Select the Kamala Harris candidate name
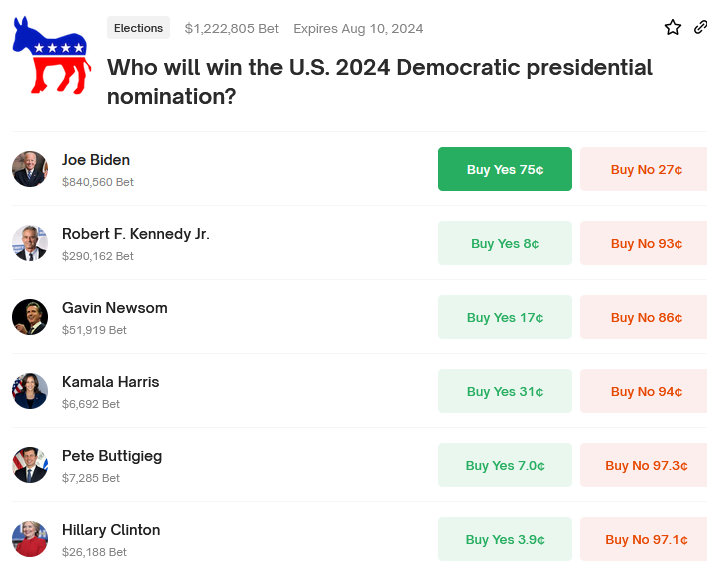The width and height of the screenshot is (707, 579). 110,382
